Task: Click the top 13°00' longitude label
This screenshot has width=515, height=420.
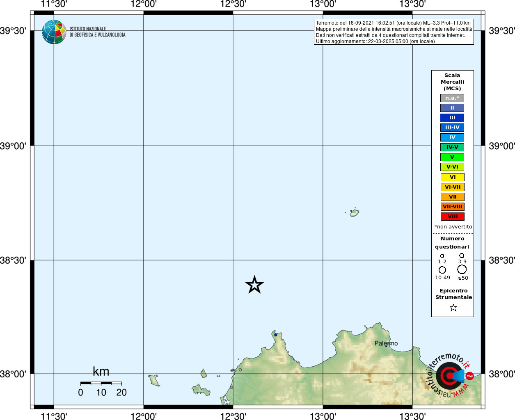Action: 323,4
